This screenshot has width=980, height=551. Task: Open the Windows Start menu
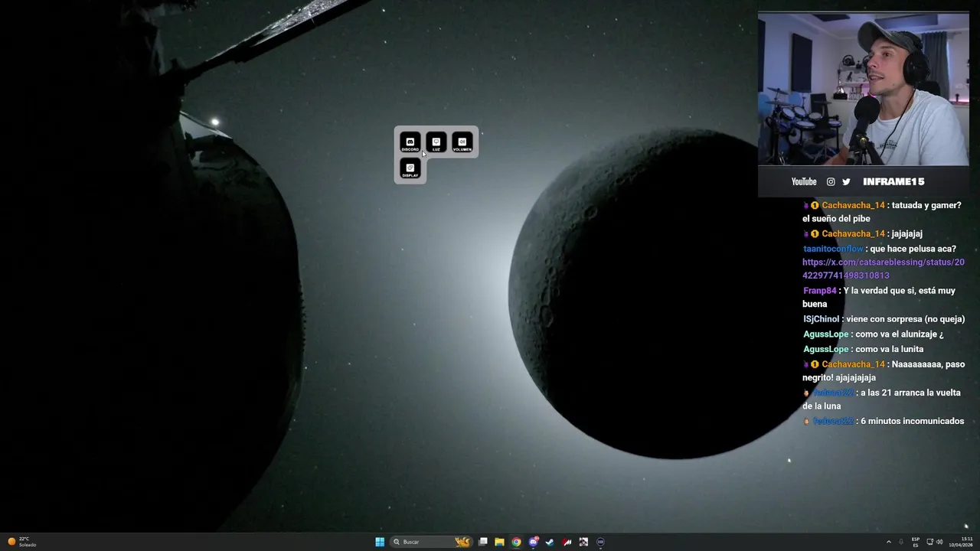380,542
